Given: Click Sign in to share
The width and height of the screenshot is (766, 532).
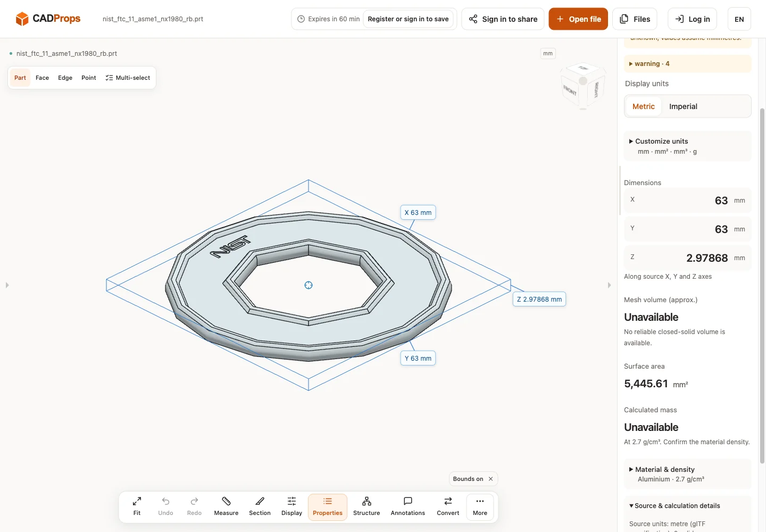Looking at the screenshot, I should (503, 19).
